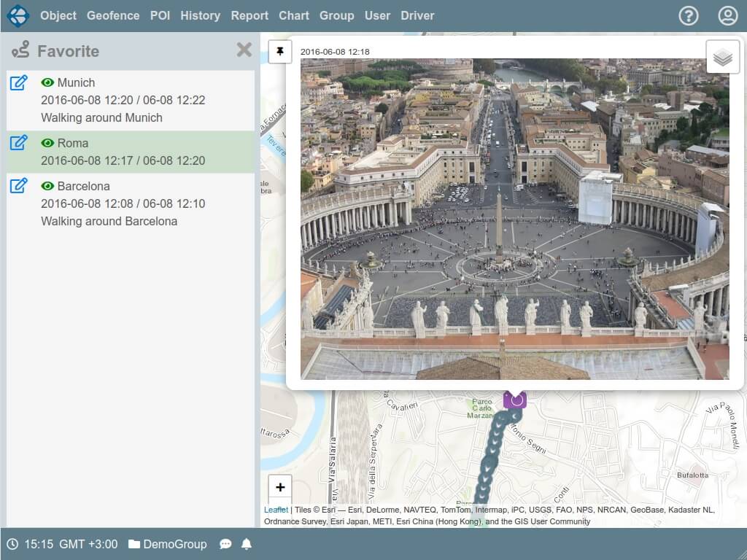Viewport: 747px width, 560px height.
Task: Open the DemoGroup group selector
Action: (x=167, y=544)
